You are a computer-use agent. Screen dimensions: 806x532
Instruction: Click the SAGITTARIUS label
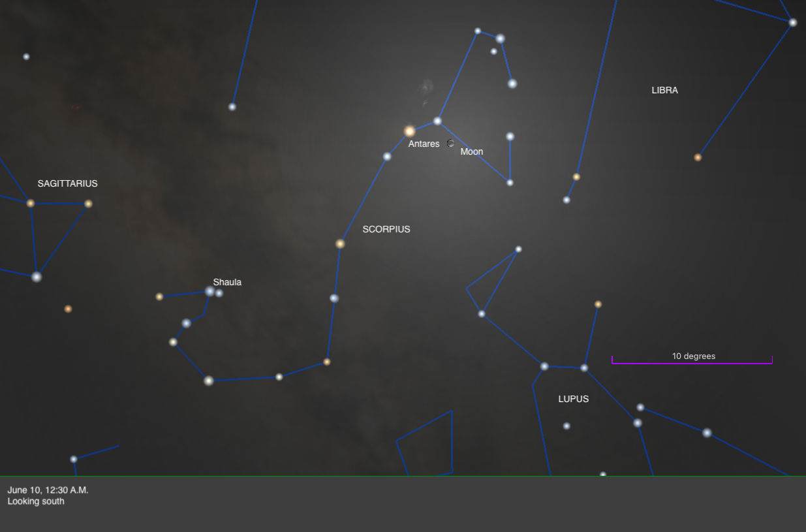click(67, 183)
